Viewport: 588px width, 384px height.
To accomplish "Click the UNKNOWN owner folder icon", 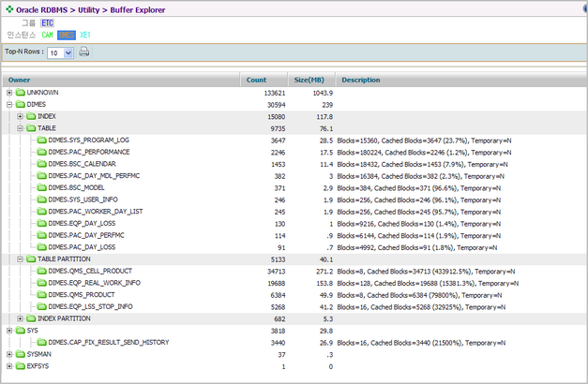I will click(x=21, y=93).
